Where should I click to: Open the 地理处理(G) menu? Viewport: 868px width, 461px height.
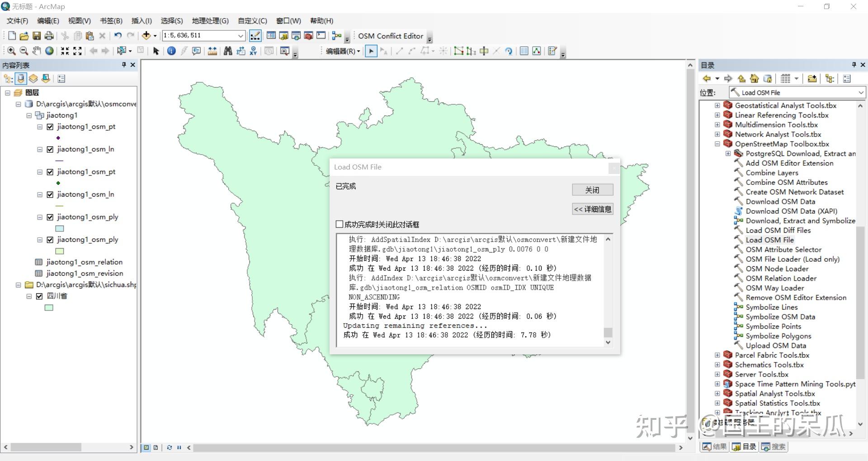tap(209, 21)
